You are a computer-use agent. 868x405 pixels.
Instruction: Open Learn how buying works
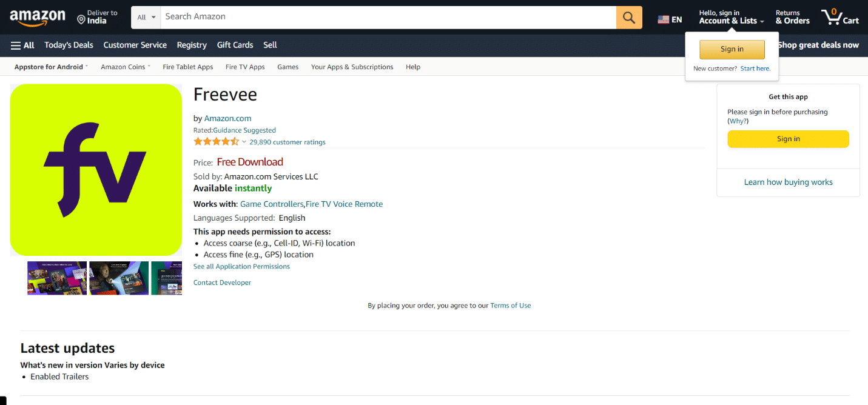tap(789, 182)
